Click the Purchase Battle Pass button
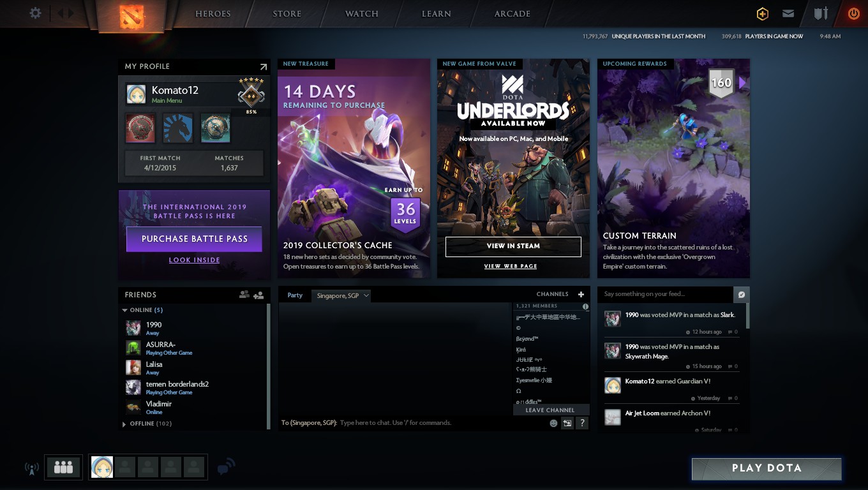Viewport: 868px width, 490px height. pos(194,239)
